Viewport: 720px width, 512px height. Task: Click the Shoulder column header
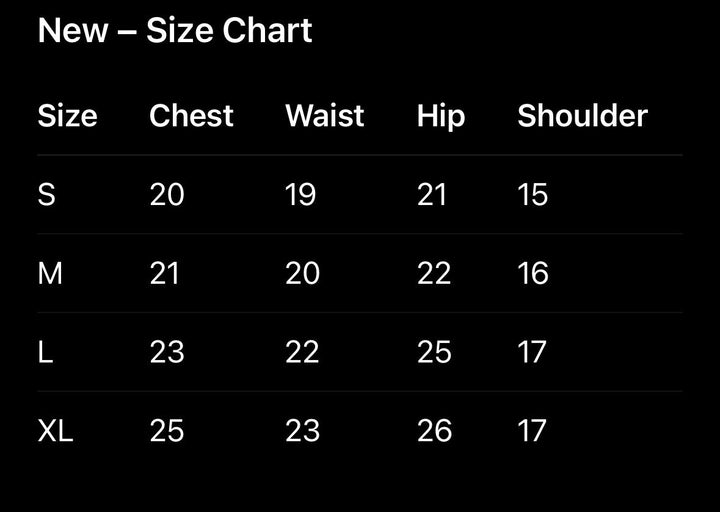pyautogui.click(x=582, y=116)
